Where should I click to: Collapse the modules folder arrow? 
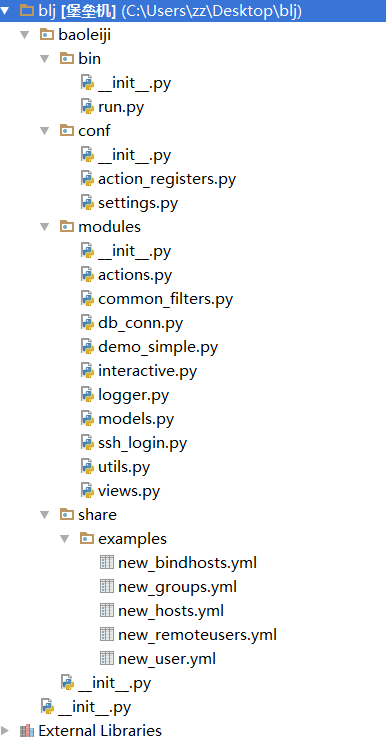click(45, 226)
